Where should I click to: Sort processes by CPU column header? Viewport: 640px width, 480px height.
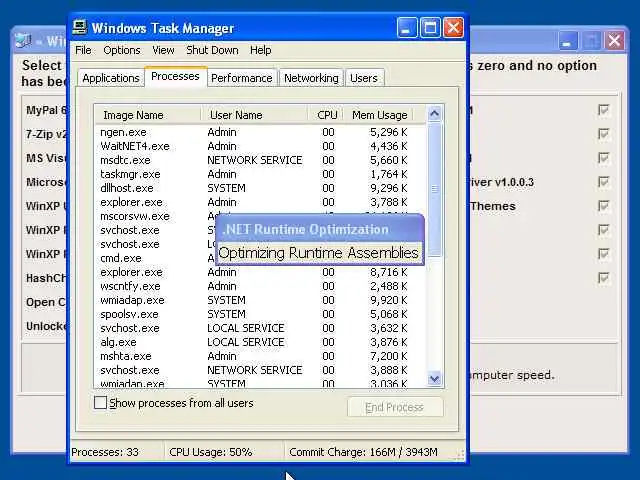click(326, 115)
